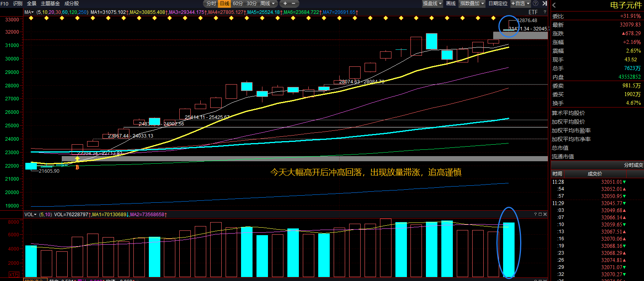Screen dimensions: 644x281
Task: Open the 主题基金 theme funds menu
Action: 50,4
